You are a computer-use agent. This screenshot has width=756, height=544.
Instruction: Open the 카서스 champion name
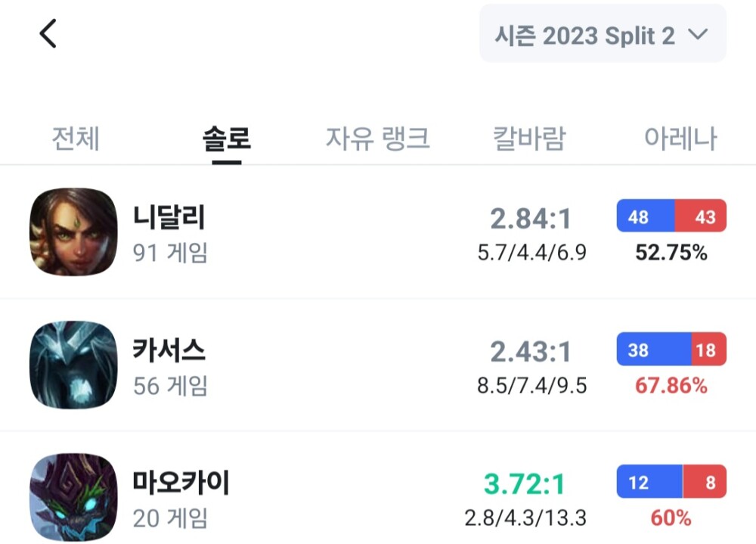(x=169, y=350)
